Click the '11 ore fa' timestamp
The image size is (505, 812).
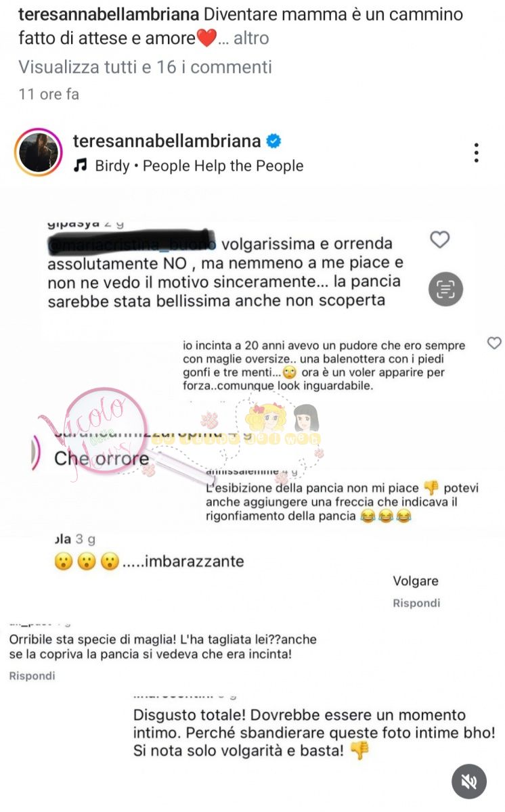(49, 94)
